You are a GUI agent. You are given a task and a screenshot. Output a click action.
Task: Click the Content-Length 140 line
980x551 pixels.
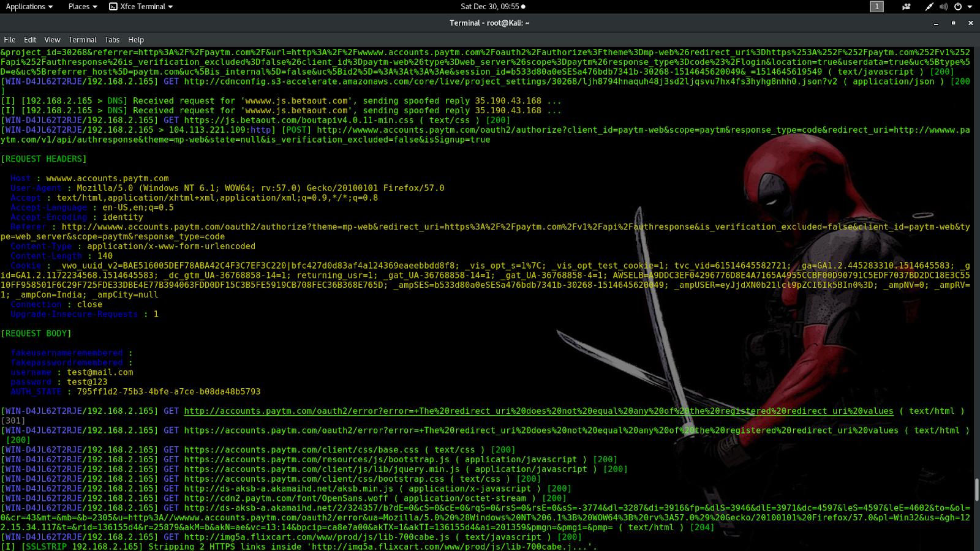61,256
